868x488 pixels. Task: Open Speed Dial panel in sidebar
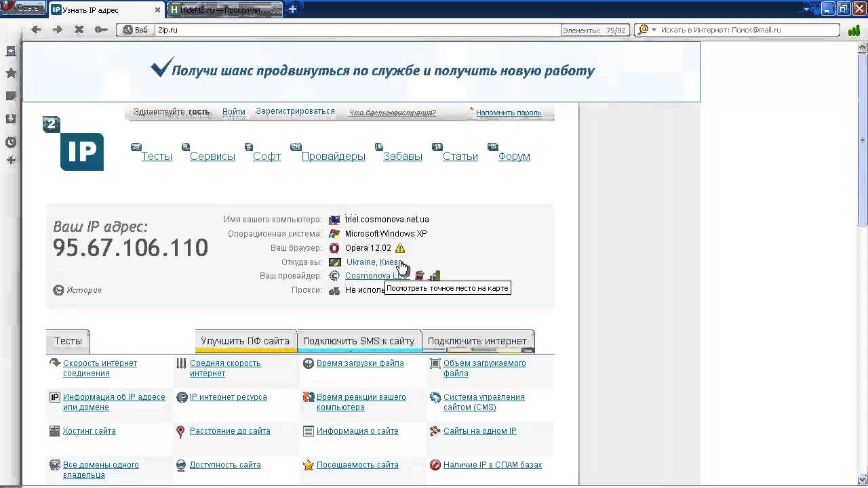pyautogui.click(x=11, y=51)
